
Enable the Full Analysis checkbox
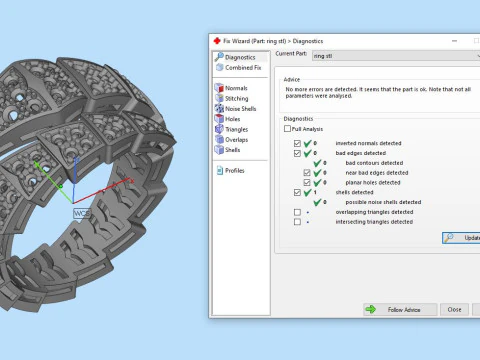[x=287, y=129]
